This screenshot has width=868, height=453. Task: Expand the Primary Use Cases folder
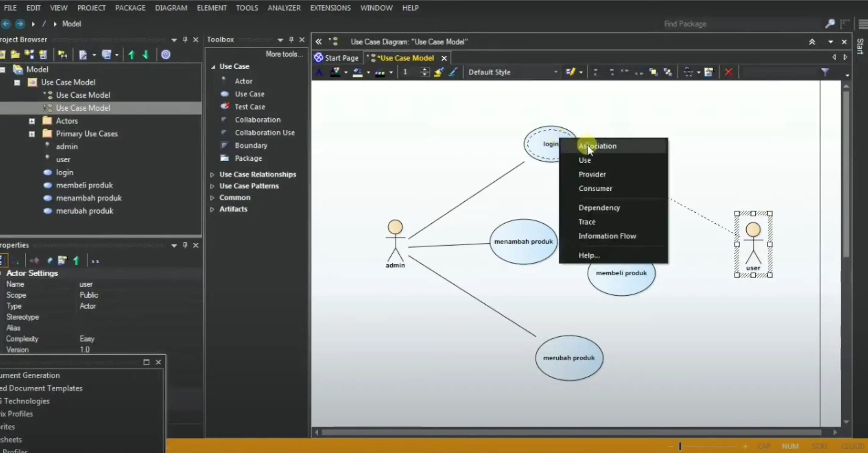click(32, 134)
